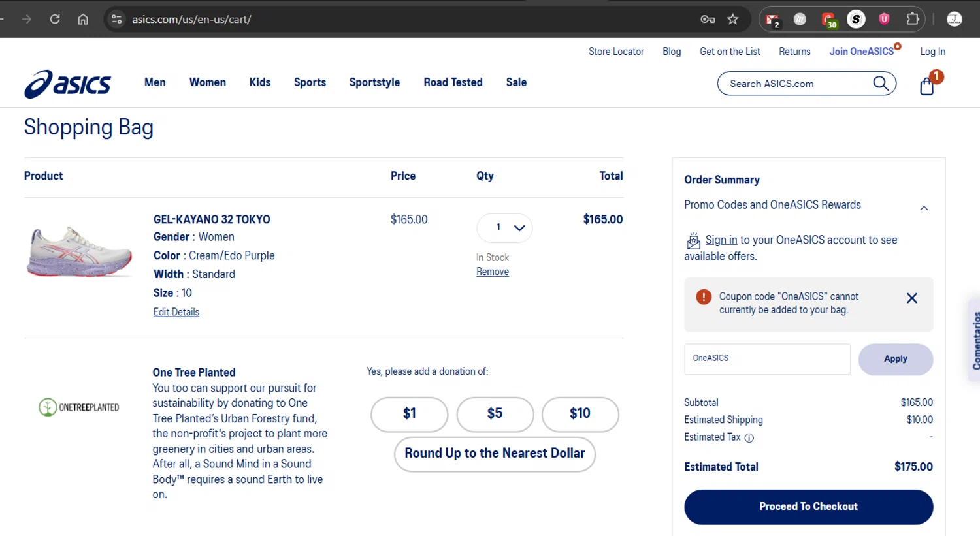
Task: Click Join OneASICS link
Action: point(862,52)
